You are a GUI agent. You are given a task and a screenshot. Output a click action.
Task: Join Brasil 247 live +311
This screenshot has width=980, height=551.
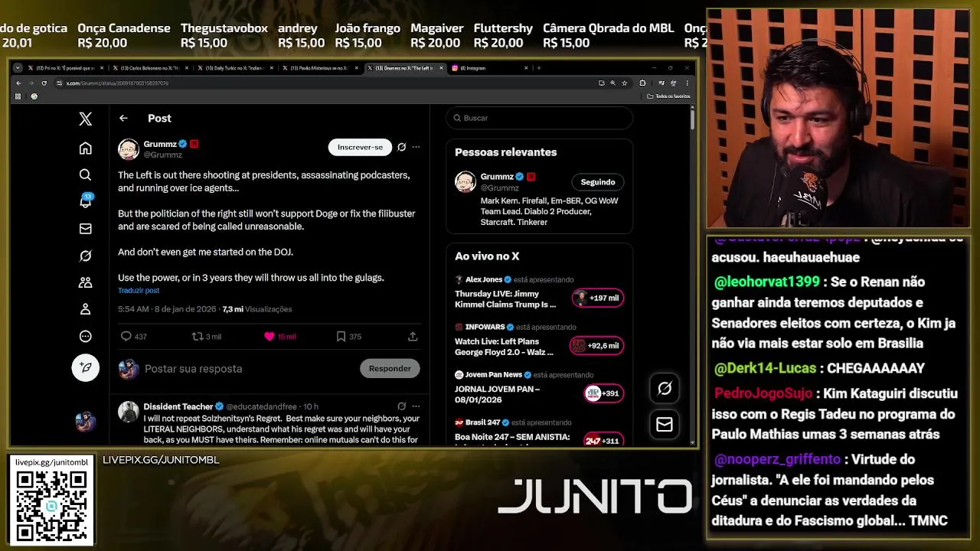(603, 441)
